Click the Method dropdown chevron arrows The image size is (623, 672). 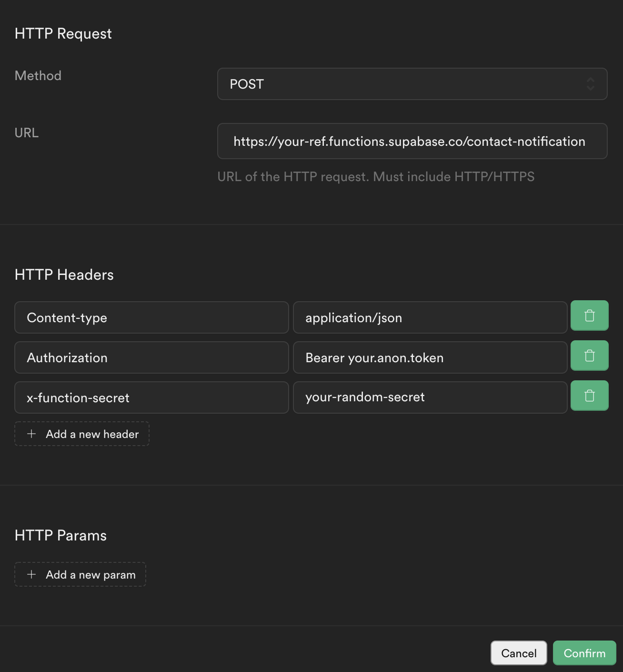pyautogui.click(x=590, y=84)
